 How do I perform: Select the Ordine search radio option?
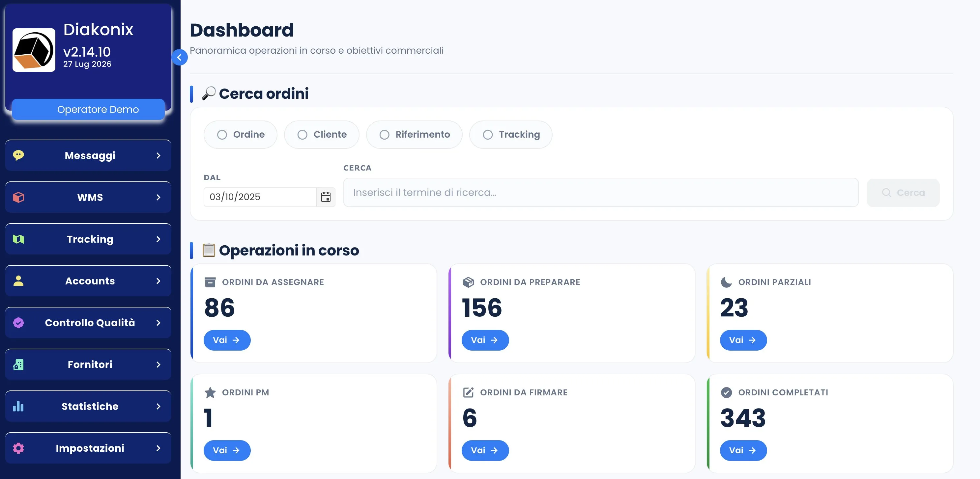pos(241,135)
